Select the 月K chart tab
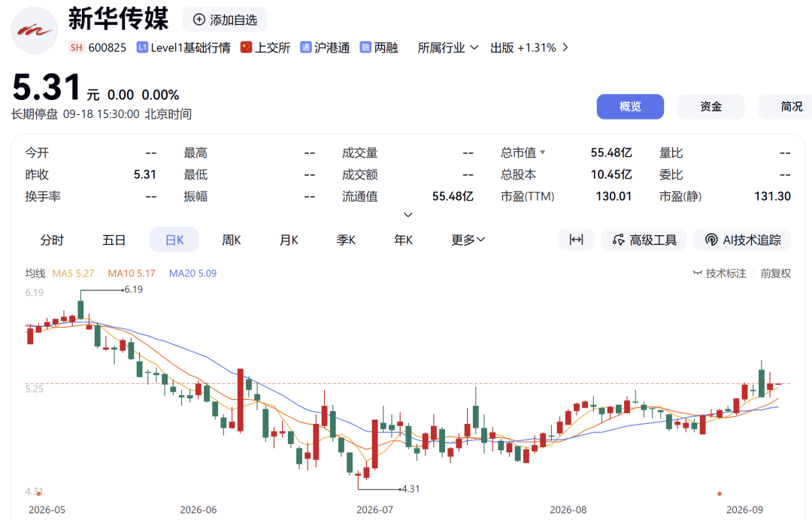Screen dimensions: 812x520 289,240
